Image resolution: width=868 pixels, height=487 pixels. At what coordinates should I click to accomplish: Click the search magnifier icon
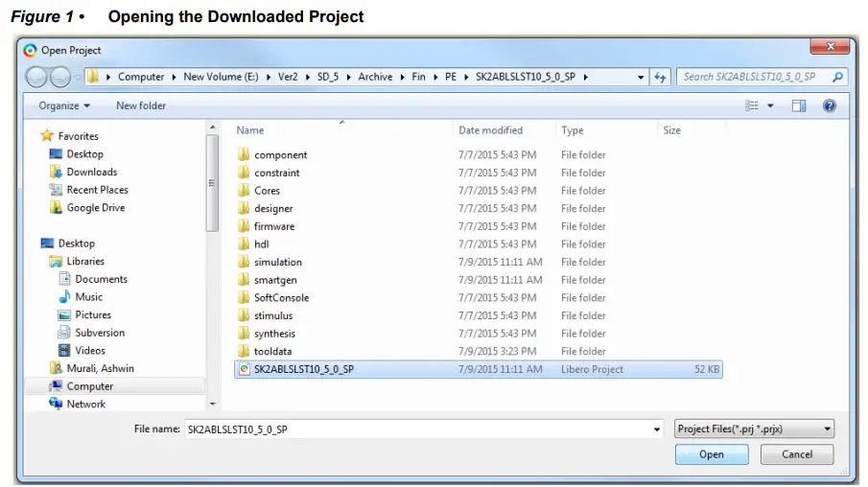tap(838, 77)
